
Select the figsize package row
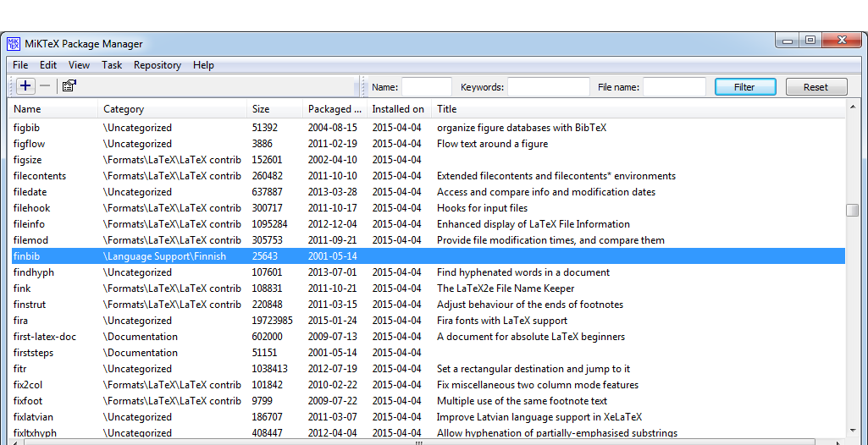coord(428,160)
